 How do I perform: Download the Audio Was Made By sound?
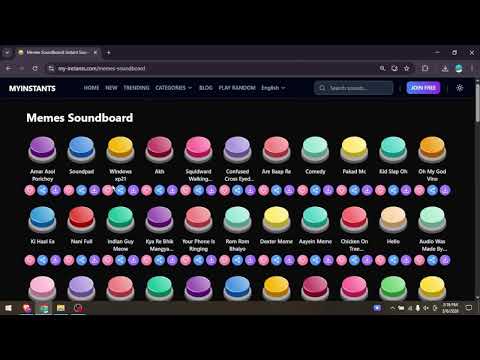(x=446, y=260)
